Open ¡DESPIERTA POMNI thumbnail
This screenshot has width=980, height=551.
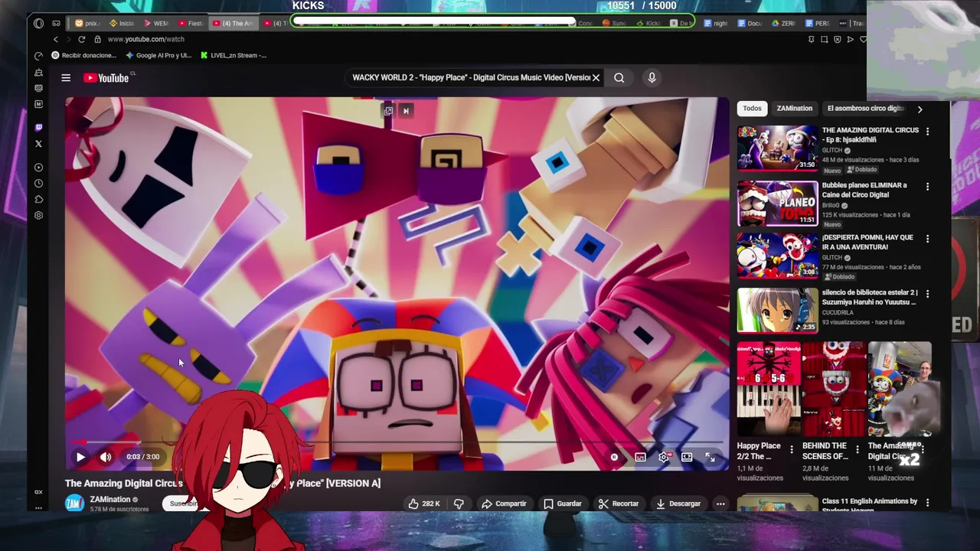tap(777, 256)
